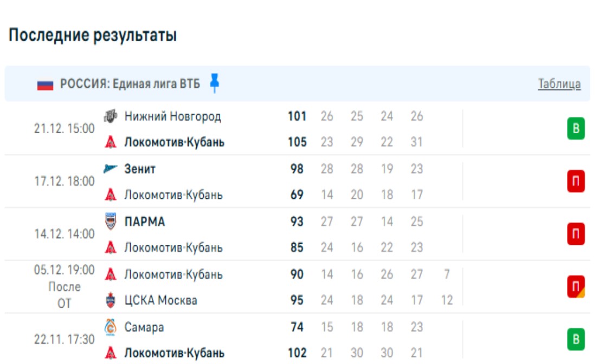599x364 pixels.
Task: Click the green win badge for Samara match
Action: click(576, 340)
